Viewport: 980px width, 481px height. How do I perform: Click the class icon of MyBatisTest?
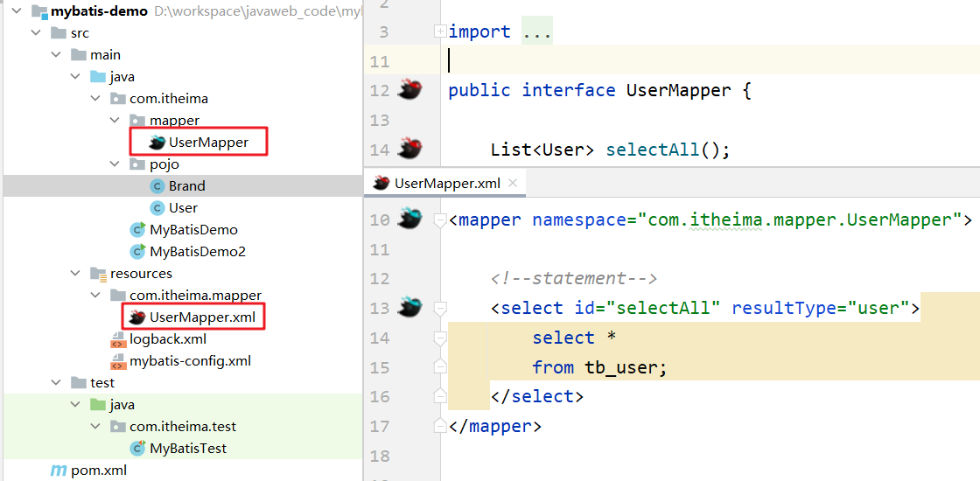(137, 448)
